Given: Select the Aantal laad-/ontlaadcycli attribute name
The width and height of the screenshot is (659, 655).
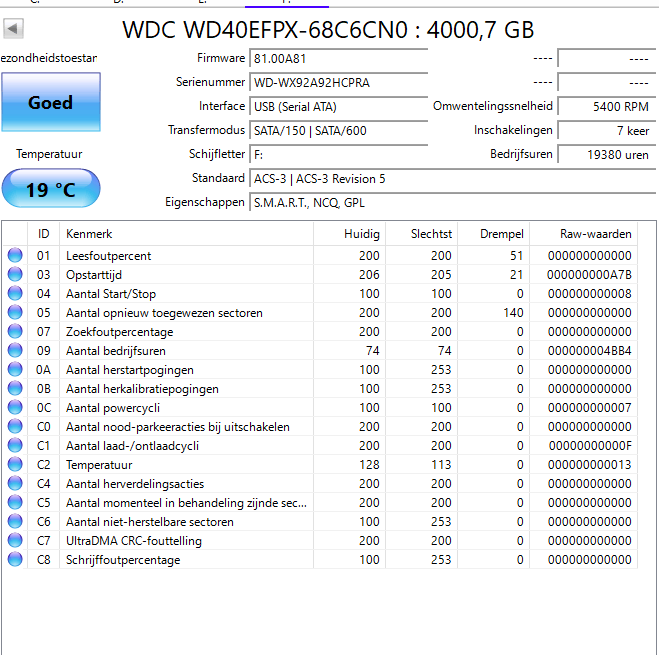Looking at the screenshot, I should [x=132, y=446].
